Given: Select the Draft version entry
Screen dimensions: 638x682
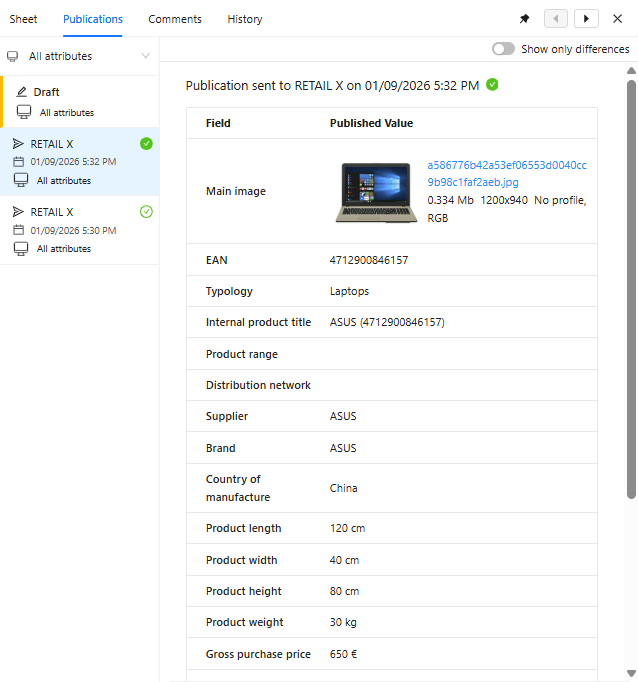Looking at the screenshot, I should pyautogui.click(x=80, y=101).
